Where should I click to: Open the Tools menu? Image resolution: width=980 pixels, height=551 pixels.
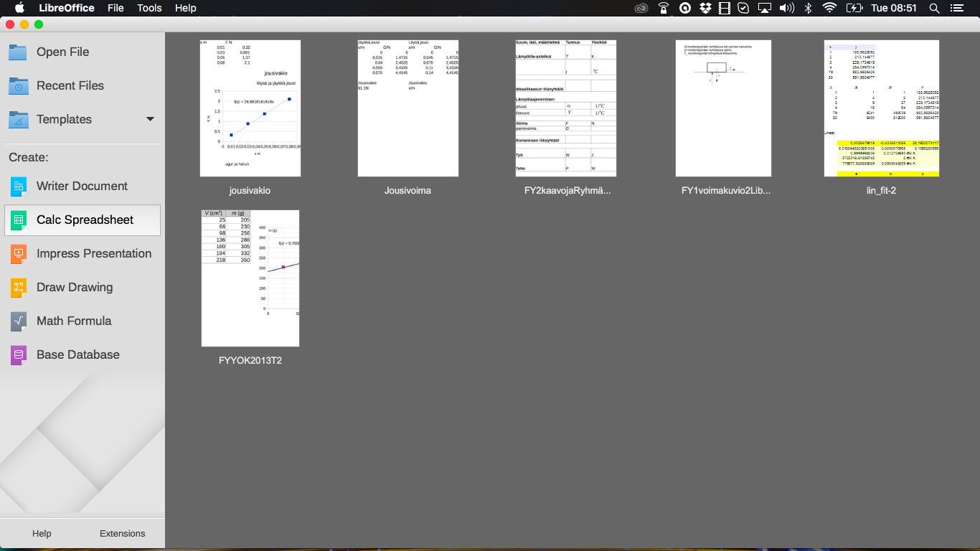149,8
